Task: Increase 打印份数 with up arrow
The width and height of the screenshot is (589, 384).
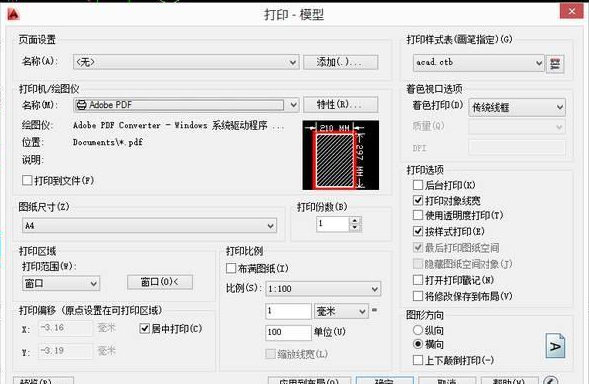Action: (x=355, y=220)
